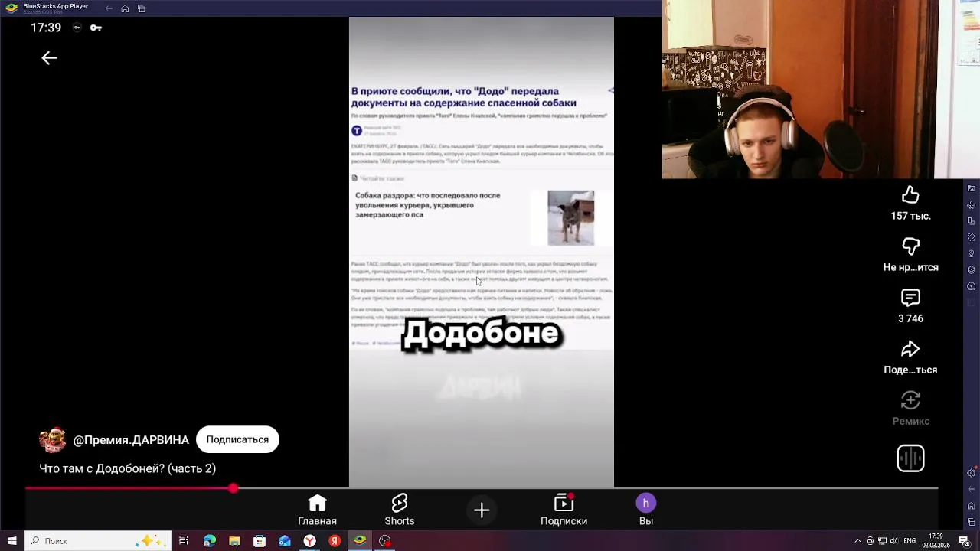Open Yandex Browser from taskbar
The width and height of the screenshot is (980, 551).
309,541
